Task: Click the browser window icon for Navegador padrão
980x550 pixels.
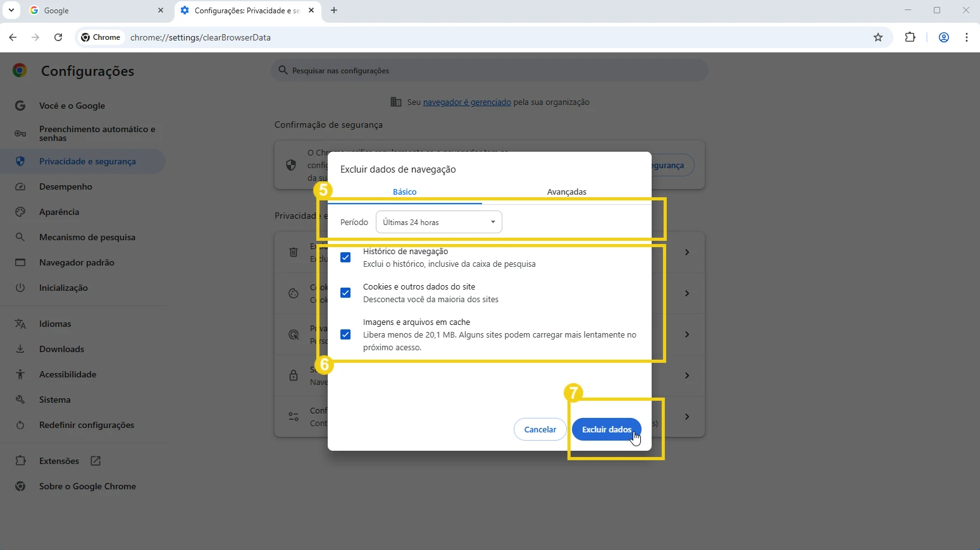Action: [x=20, y=262]
